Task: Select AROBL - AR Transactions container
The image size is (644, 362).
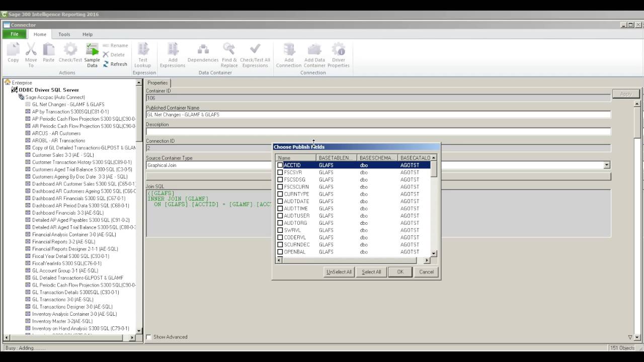Action: pos(58,140)
